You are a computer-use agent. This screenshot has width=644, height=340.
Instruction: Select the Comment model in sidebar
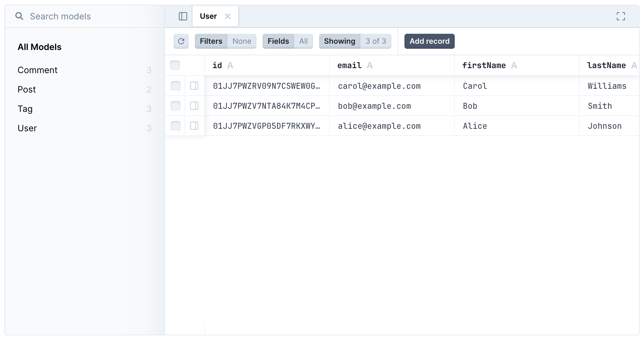pos(38,69)
